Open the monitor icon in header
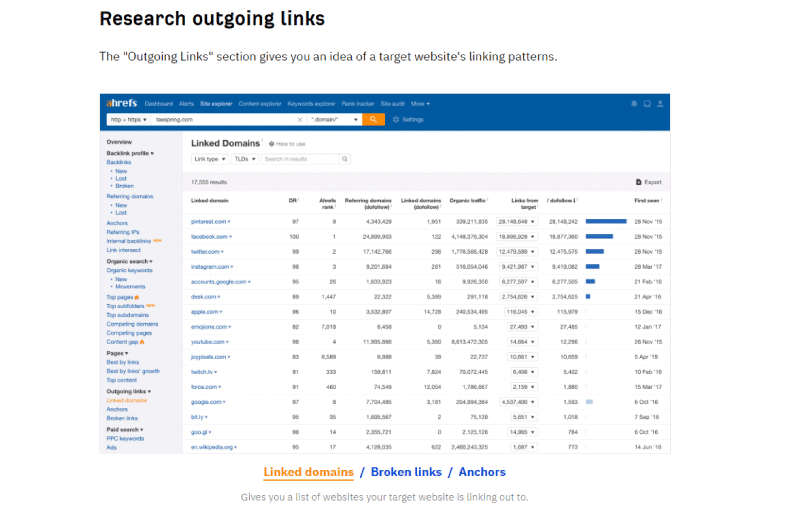Image resolution: width=800 pixels, height=530 pixels. point(647,104)
